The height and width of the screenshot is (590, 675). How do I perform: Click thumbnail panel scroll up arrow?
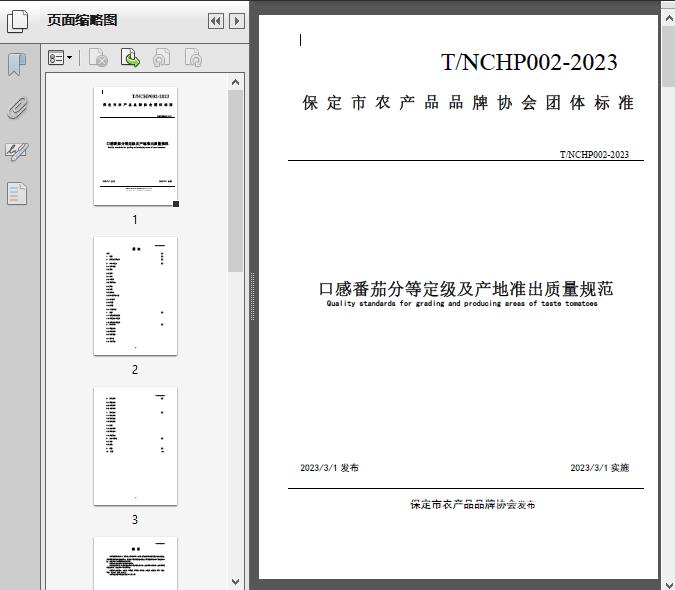tap(235, 82)
